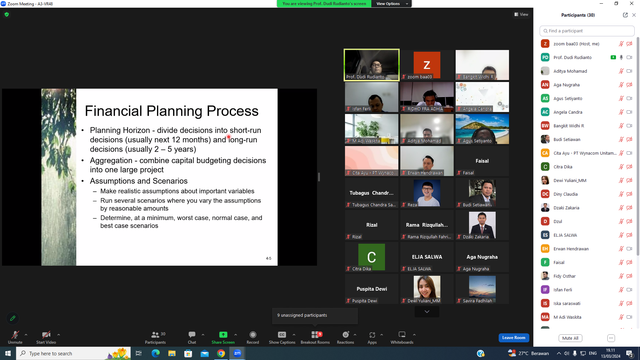Viewport: 640px width, 360px height.
Task: Select Dewi Yuliani_MM video thumbnail
Action: point(427,289)
